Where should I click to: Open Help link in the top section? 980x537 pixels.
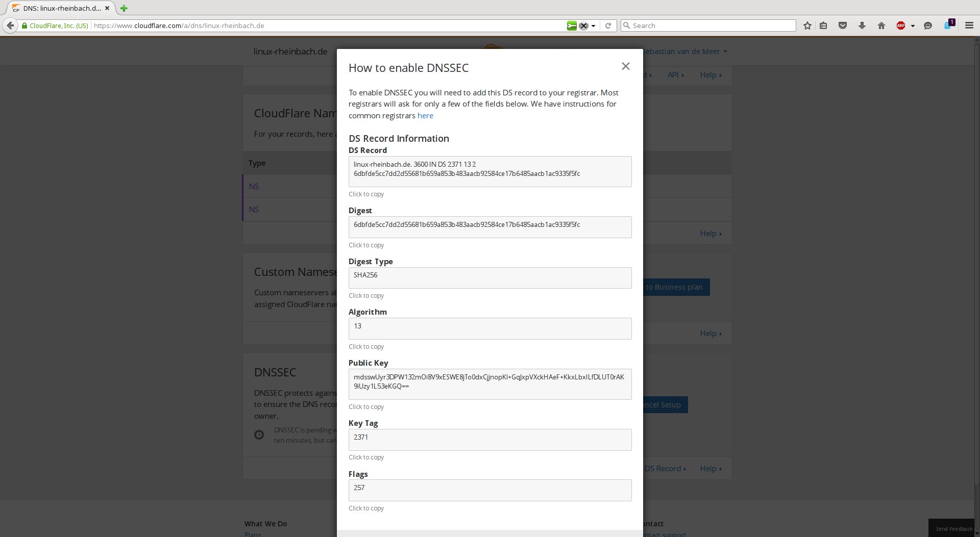tap(710, 75)
